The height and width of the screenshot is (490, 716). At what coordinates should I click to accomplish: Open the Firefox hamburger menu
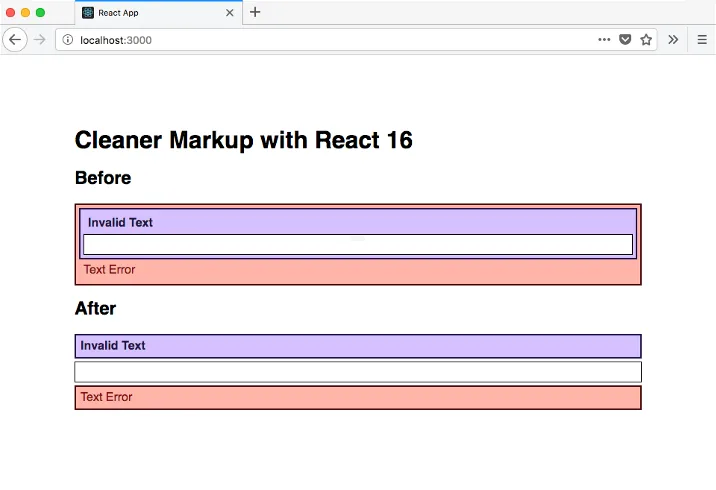coord(702,40)
